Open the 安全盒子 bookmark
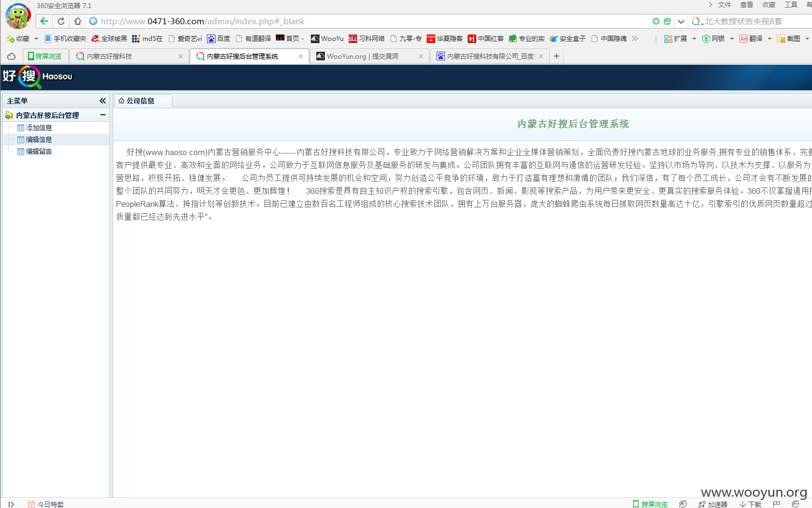Viewport: 812px width, 508px height. [x=567, y=39]
